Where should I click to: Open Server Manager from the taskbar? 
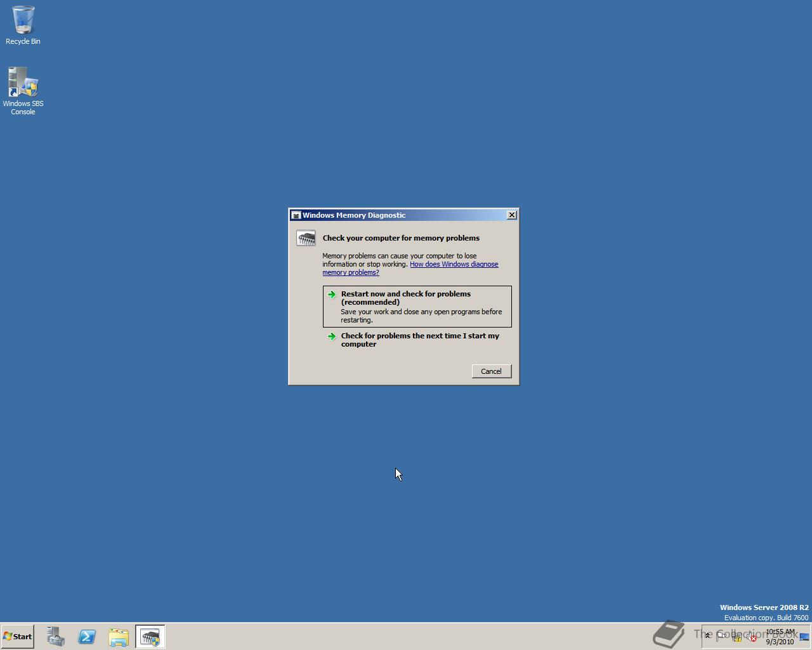click(x=56, y=637)
